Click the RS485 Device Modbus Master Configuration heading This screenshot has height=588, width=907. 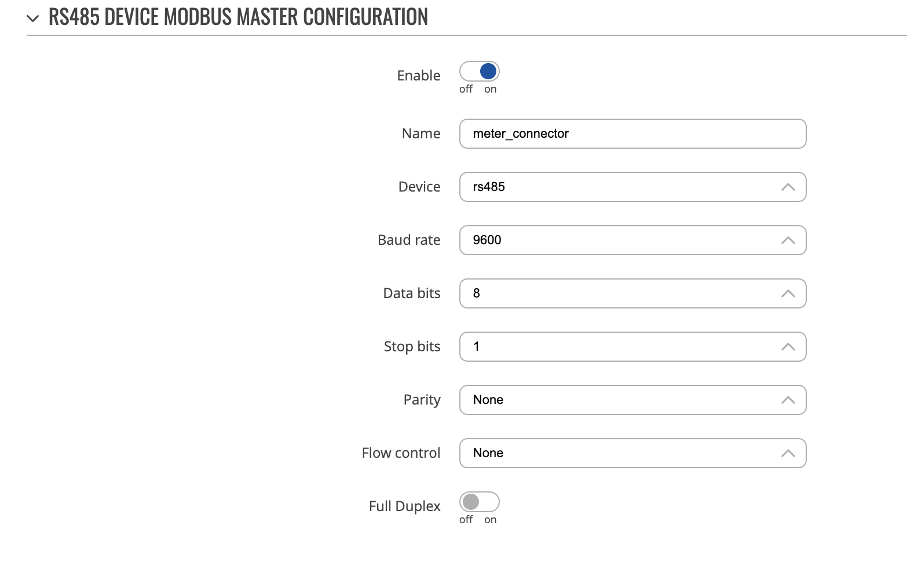pos(238,17)
